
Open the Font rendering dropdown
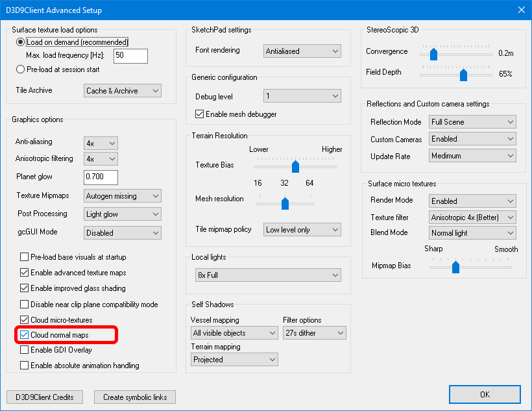point(302,51)
